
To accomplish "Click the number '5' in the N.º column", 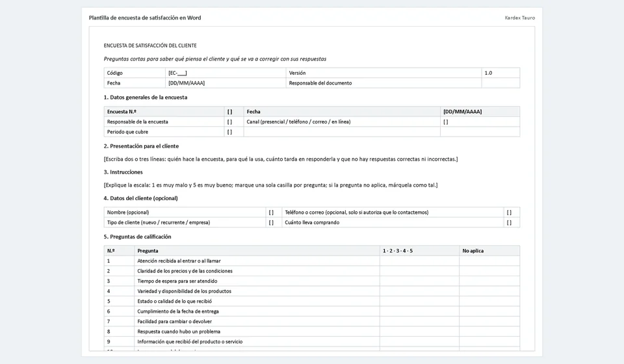I will (x=109, y=302).
